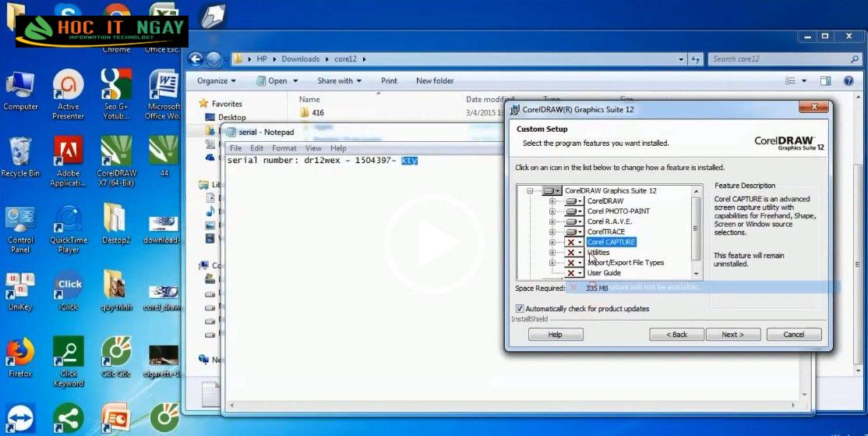Open install option dropdown for Corel R.A.V.E.
The height and width of the screenshot is (436, 868).
[573, 222]
